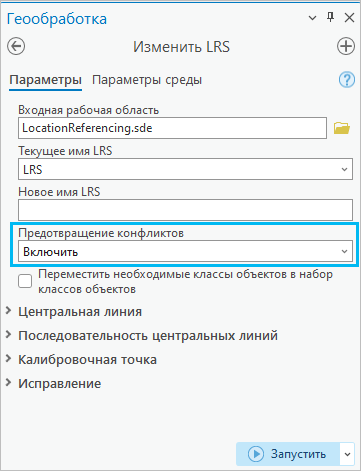Click the Геообработка pane title
This screenshot has height=471, width=361.
click(x=57, y=19)
